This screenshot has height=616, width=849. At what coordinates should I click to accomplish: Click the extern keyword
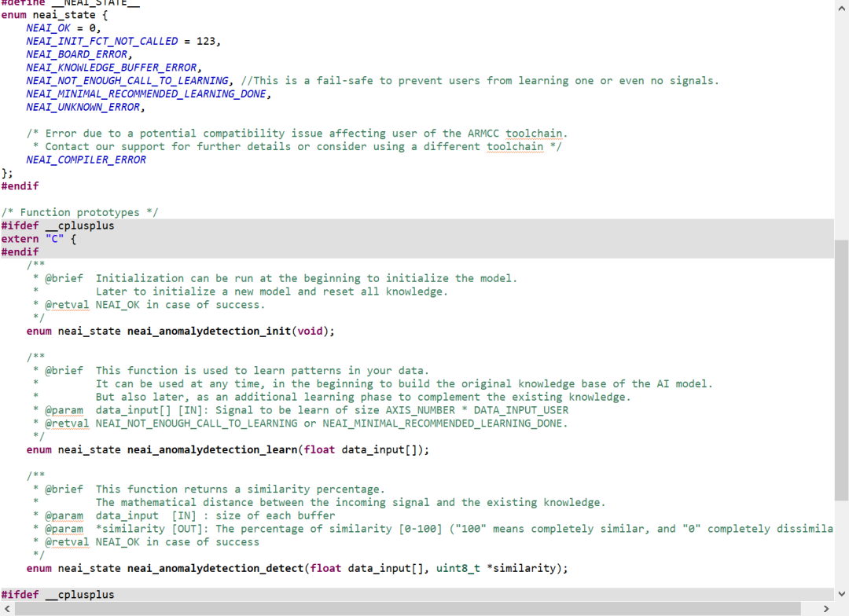click(20, 239)
